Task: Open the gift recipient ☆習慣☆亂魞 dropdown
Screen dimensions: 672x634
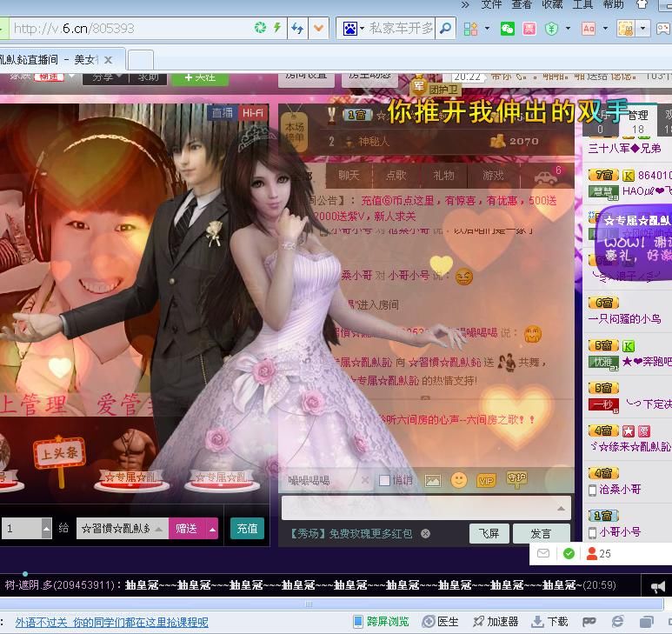Action: (123, 528)
